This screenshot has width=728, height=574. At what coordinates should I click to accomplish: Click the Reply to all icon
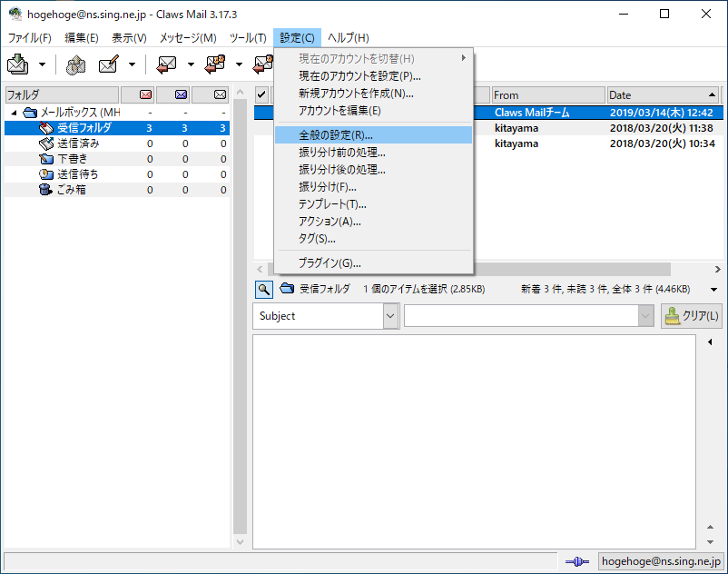[x=215, y=64]
